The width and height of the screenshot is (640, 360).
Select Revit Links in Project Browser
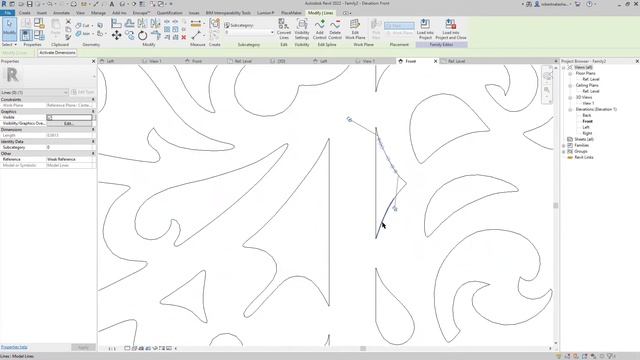tap(584, 158)
